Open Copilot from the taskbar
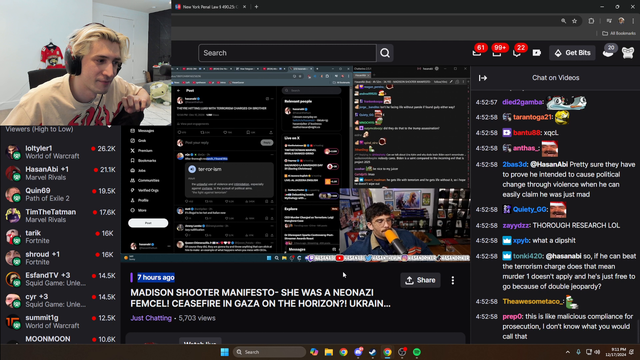This screenshot has width=640, height=360. coord(314,352)
